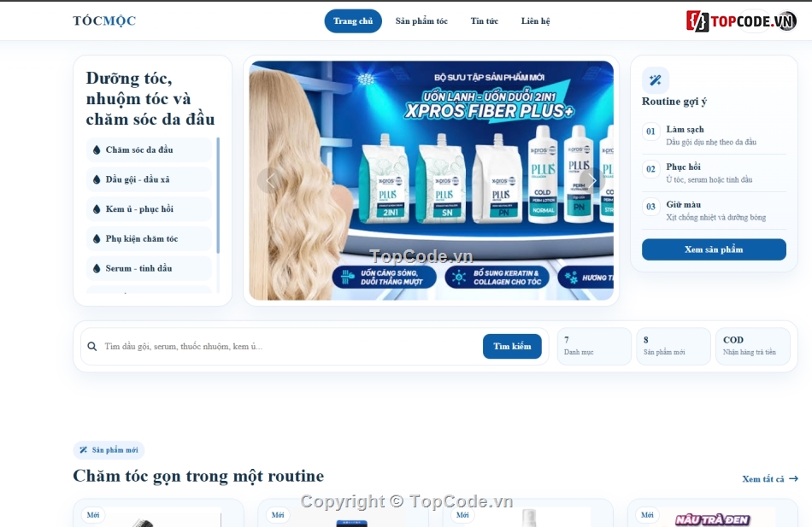
Task: Select the Dầu gội - dầu xả category
Action: (x=149, y=179)
